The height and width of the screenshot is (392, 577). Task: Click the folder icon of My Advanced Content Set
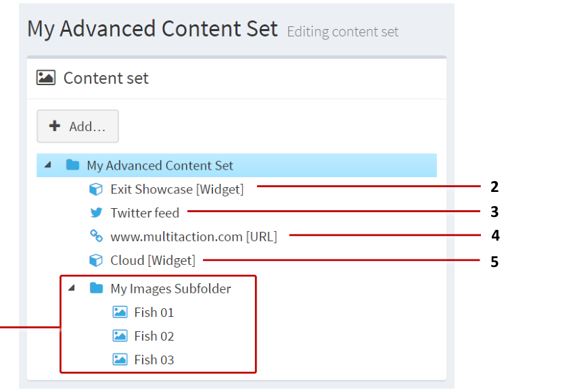[72, 165]
